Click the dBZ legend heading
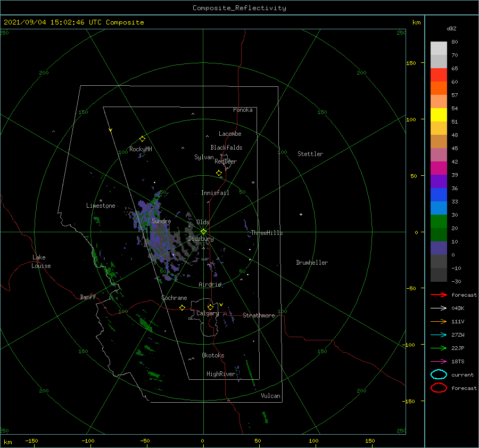Viewport: 479px width, 448px height. pos(451,28)
